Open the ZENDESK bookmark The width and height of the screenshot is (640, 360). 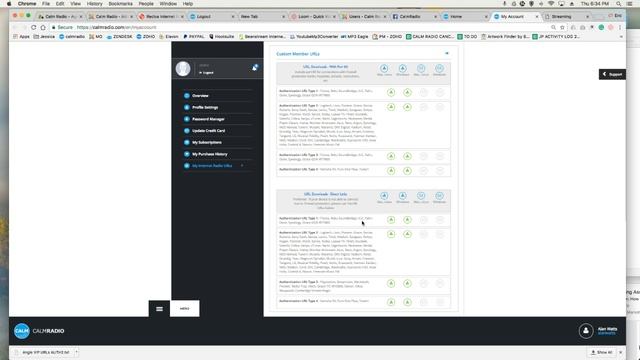119,37
